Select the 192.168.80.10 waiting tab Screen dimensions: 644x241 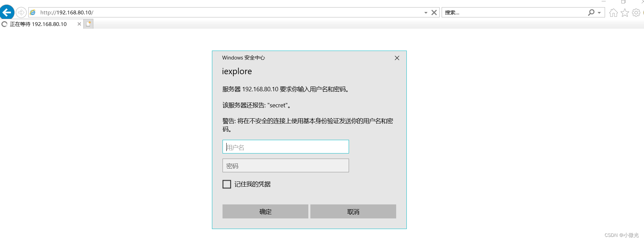point(41,24)
